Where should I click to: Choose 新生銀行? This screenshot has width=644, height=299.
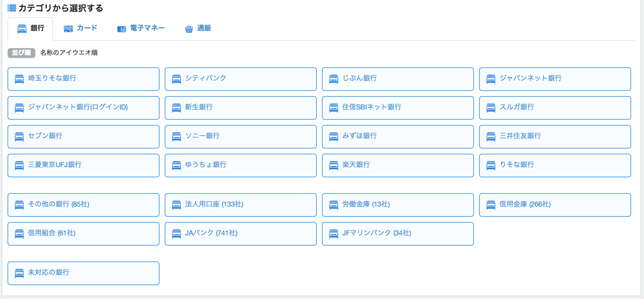coord(240,108)
